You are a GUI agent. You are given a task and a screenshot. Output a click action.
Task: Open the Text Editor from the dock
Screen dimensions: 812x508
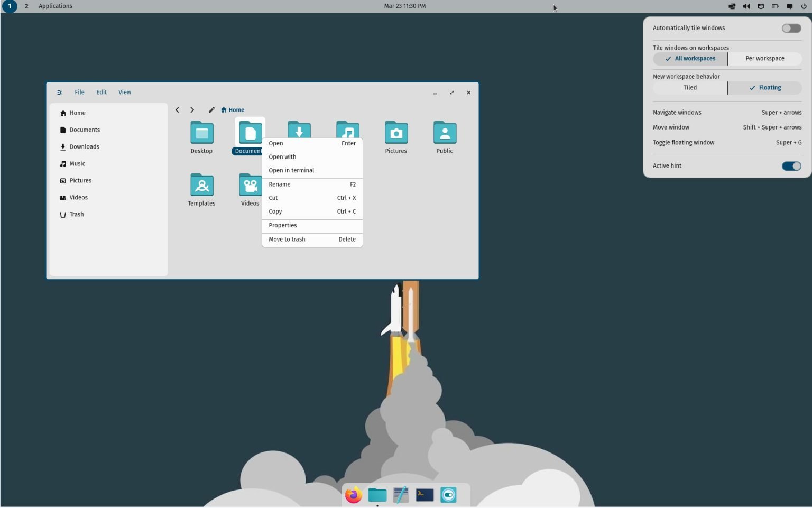tap(400, 495)
